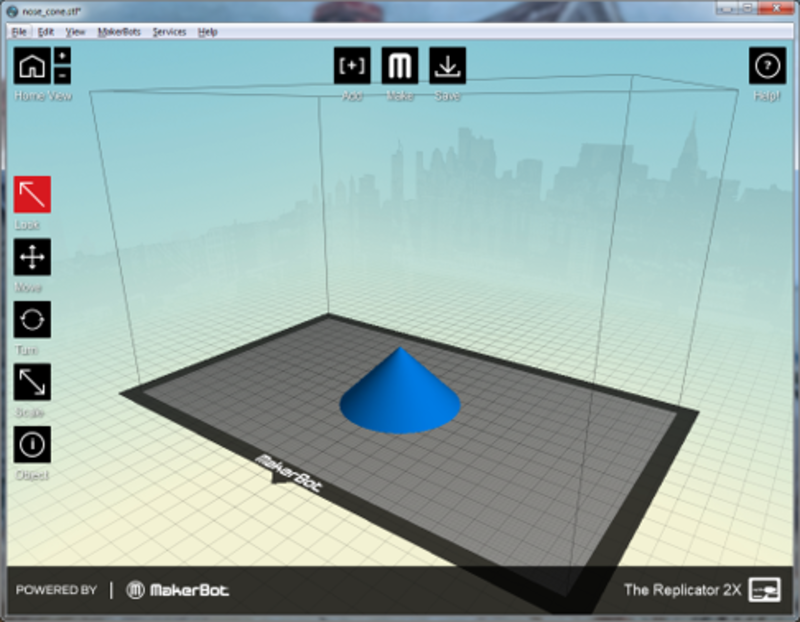Open the Edit menu

click(46, 32)
